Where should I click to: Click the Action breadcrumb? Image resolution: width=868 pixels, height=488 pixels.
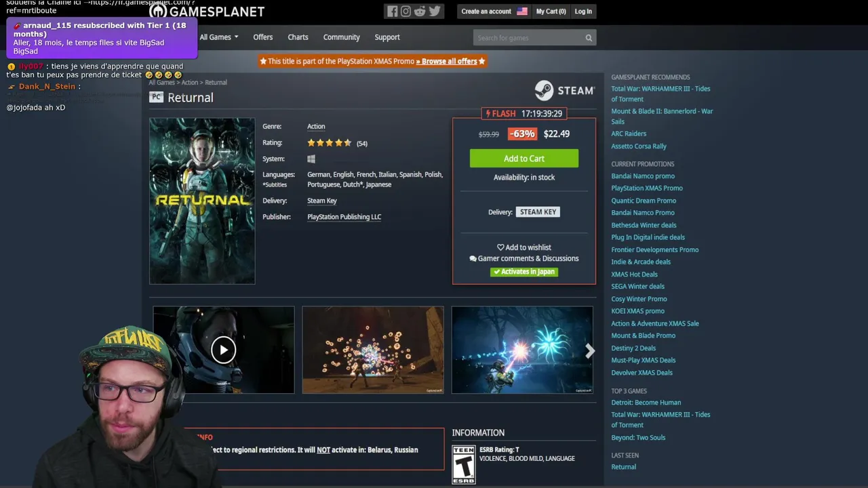click(190, 83)
